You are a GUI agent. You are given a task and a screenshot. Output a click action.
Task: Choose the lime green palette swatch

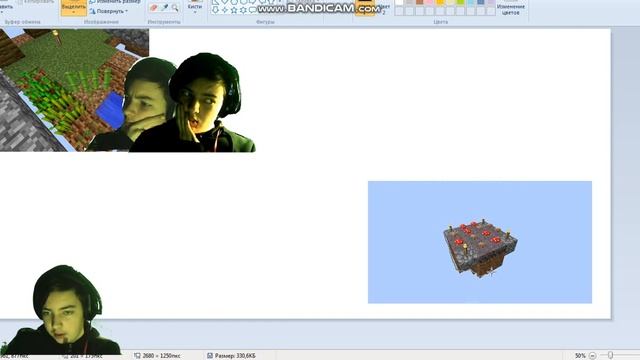point(460,2)
